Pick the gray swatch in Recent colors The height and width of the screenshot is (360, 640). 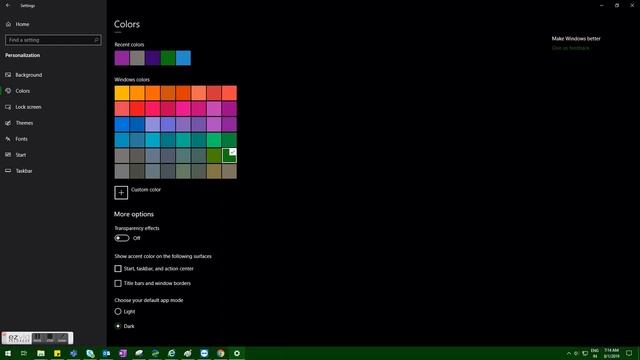pos(137,58)
